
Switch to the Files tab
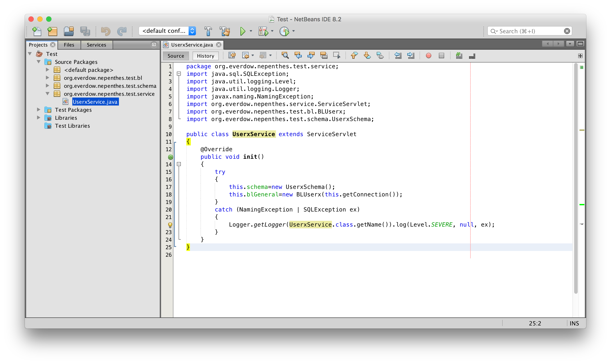click(x=69, y=45)
